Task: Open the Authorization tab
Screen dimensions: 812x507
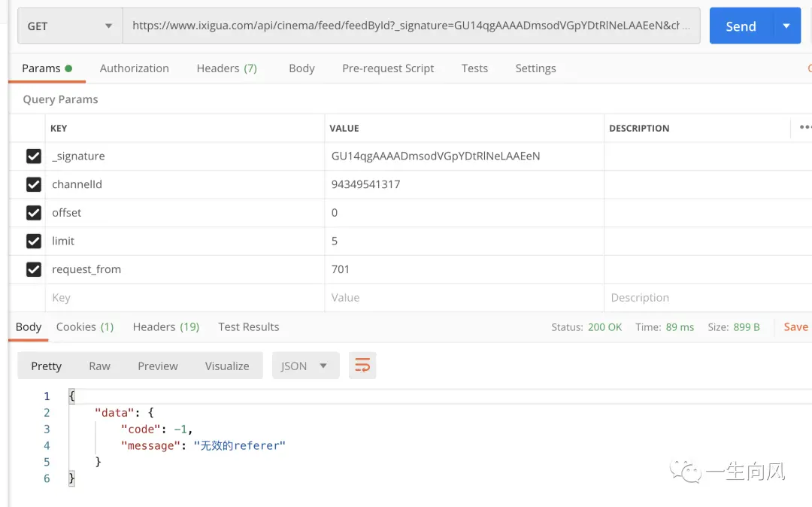Action: 134,68
